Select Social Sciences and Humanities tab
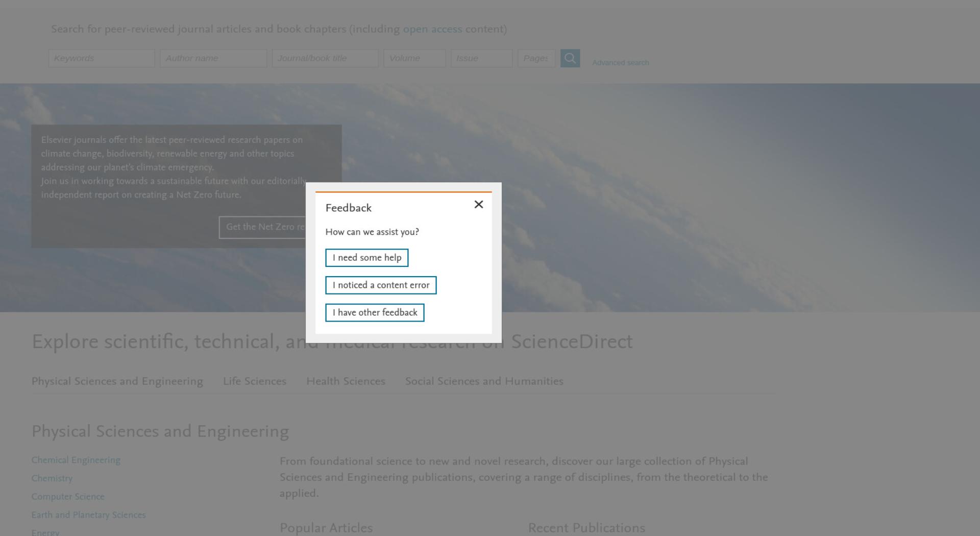The width and height of the screenshot is (980, 536). point(484,381)
